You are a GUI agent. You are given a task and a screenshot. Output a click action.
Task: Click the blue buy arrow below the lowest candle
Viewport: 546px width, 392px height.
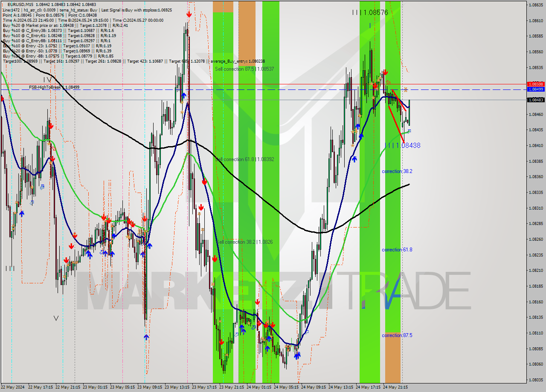click(146, 337)
